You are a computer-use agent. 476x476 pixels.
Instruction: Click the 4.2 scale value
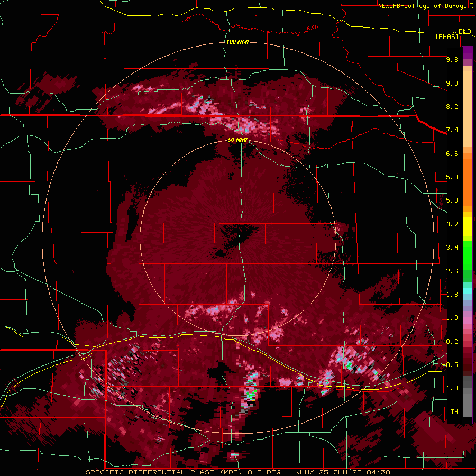point(452,224)
